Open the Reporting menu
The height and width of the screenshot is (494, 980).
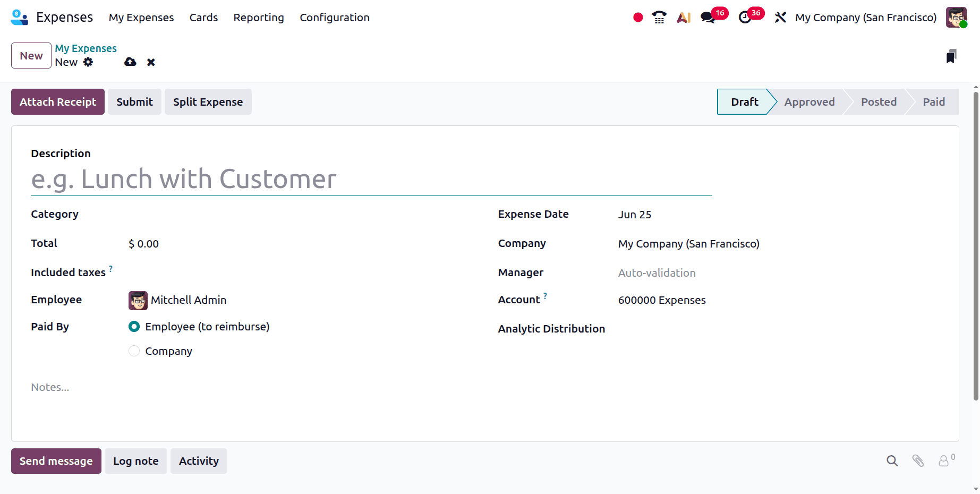pos(259,18)
